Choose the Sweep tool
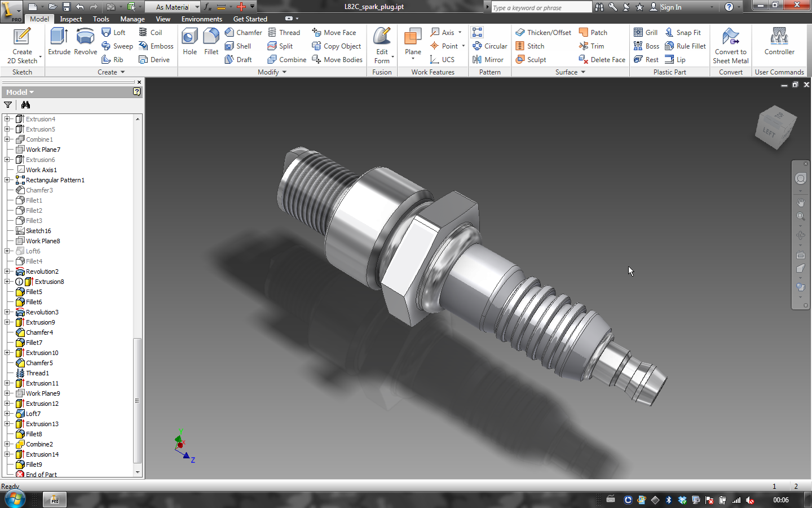 (x=117, y=46)
